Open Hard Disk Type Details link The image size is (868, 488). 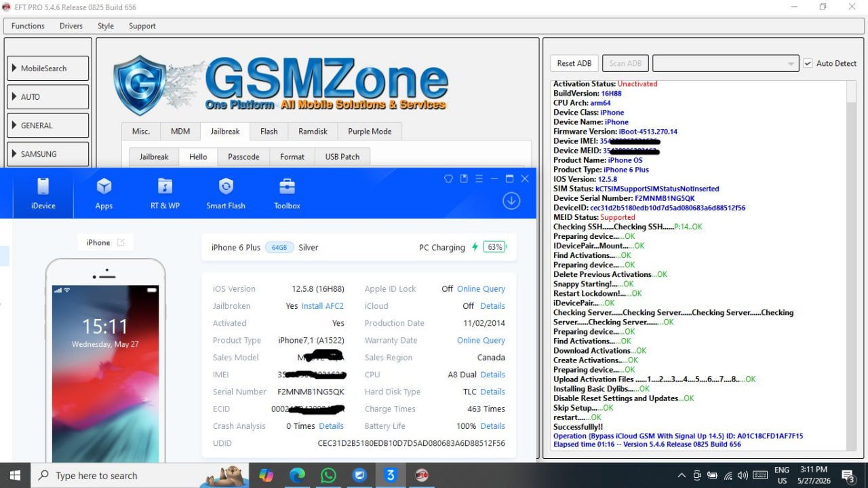[492, 392]
